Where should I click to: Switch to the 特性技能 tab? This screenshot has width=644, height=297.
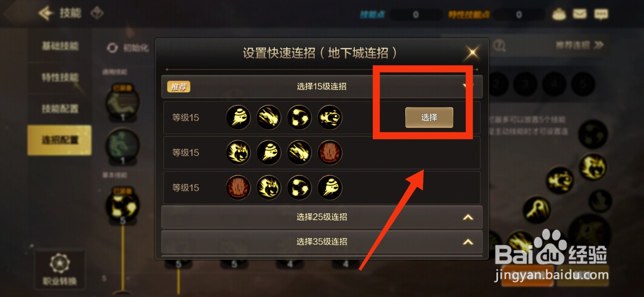(60, 77)
